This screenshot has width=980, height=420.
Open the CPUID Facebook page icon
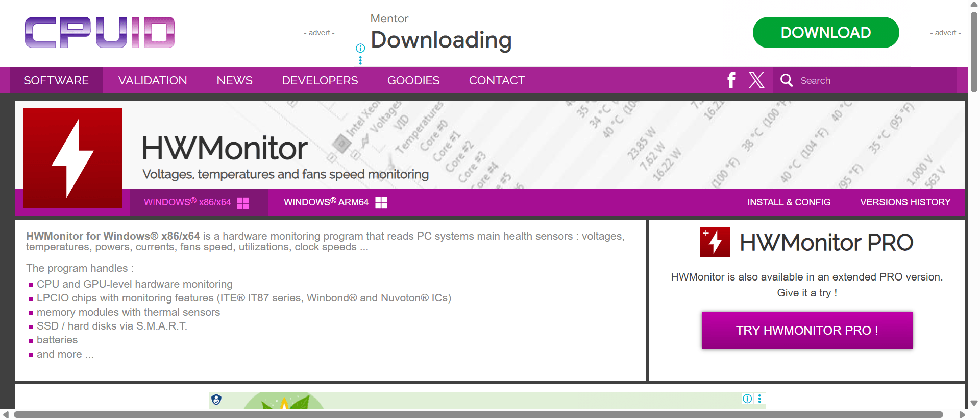coord(731,80)
